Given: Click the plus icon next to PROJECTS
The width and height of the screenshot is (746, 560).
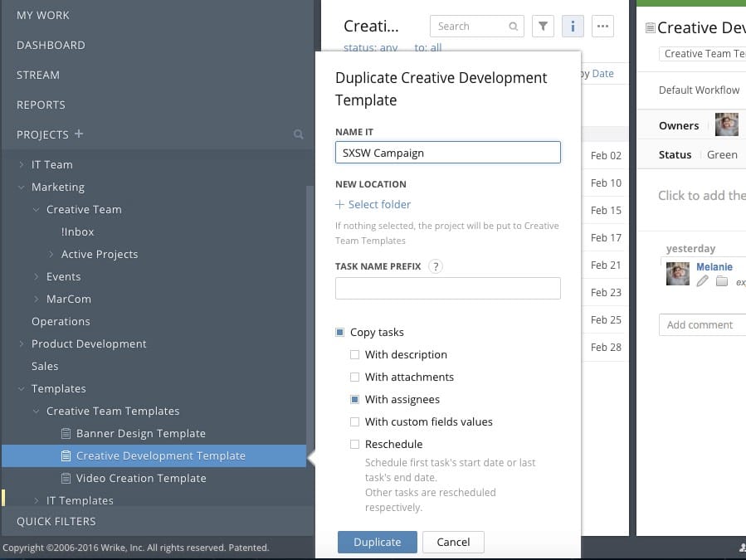Looking at the screenshot, I should coord(77,134).
